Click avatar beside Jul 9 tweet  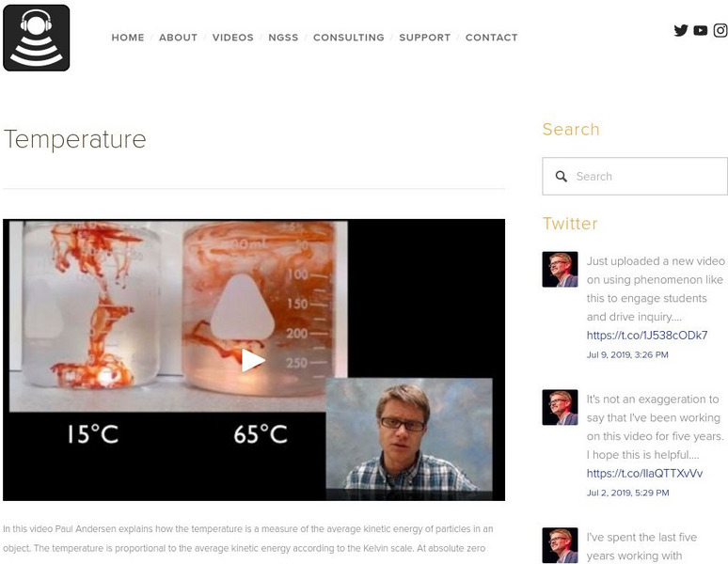click(560, 270)
